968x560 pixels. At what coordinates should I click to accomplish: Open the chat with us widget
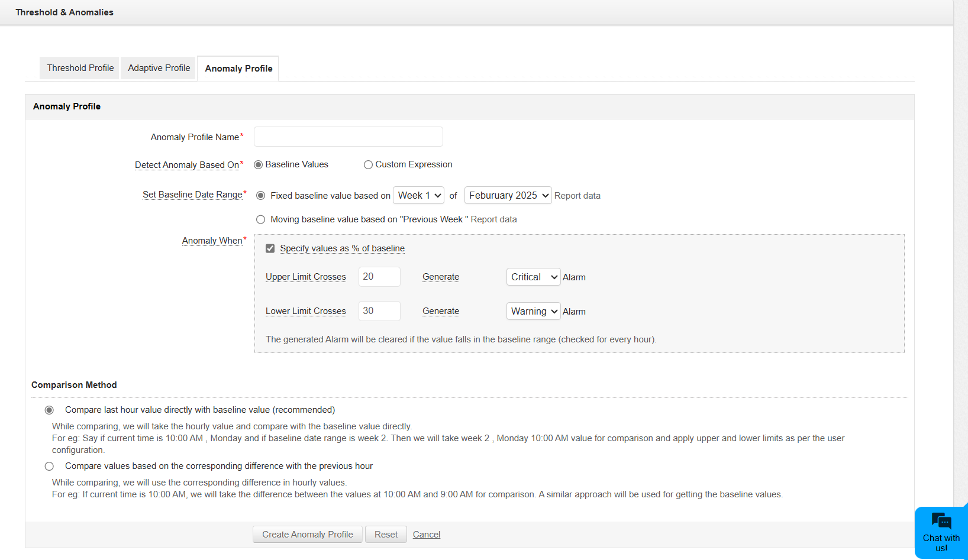[x=941, y=532]
